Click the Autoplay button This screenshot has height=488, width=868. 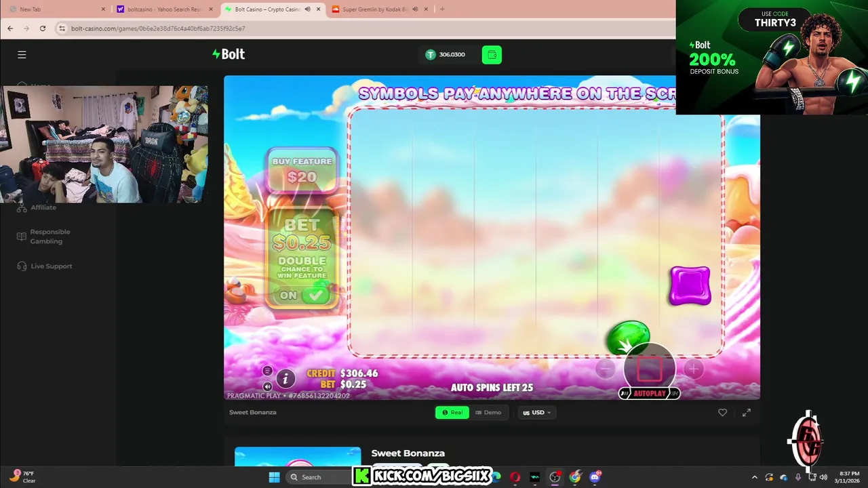click(650, 393)
